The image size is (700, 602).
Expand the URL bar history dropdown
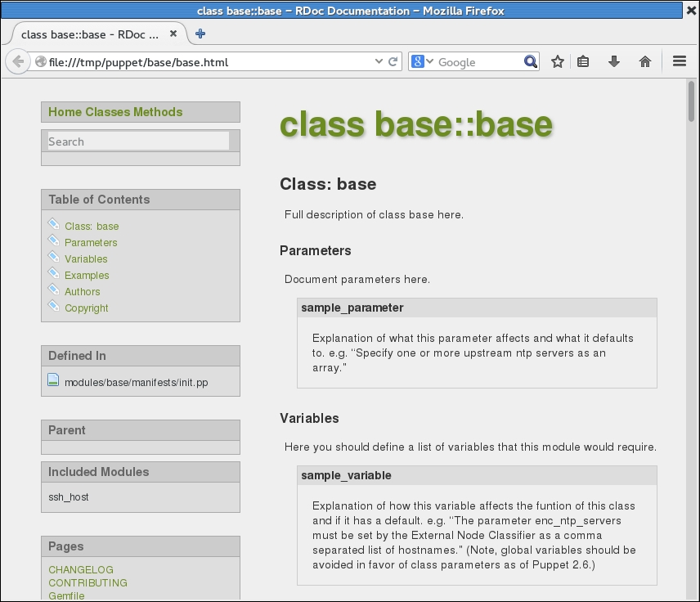click(379, 62)
